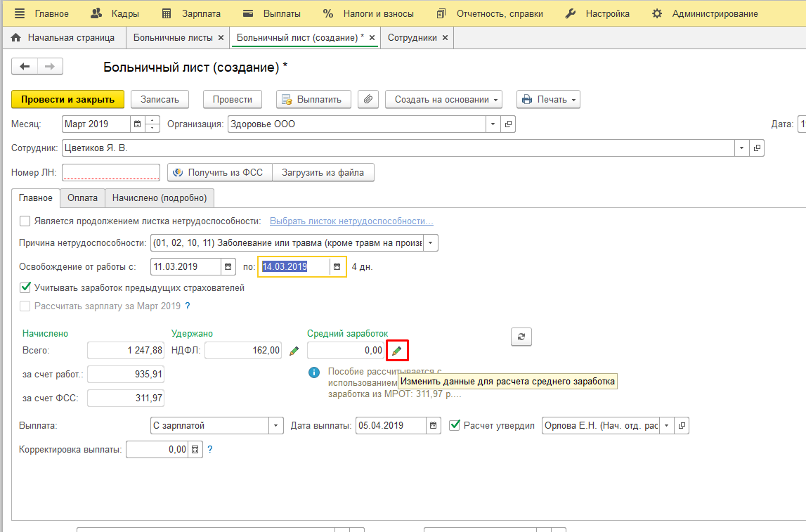Check Является продолжением листка нетрудоспособности

25,221
